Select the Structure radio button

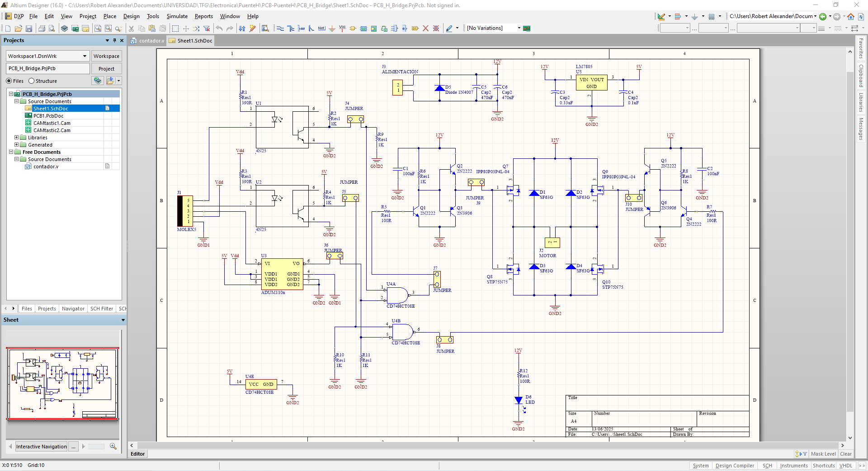click(x=32, y=81)
